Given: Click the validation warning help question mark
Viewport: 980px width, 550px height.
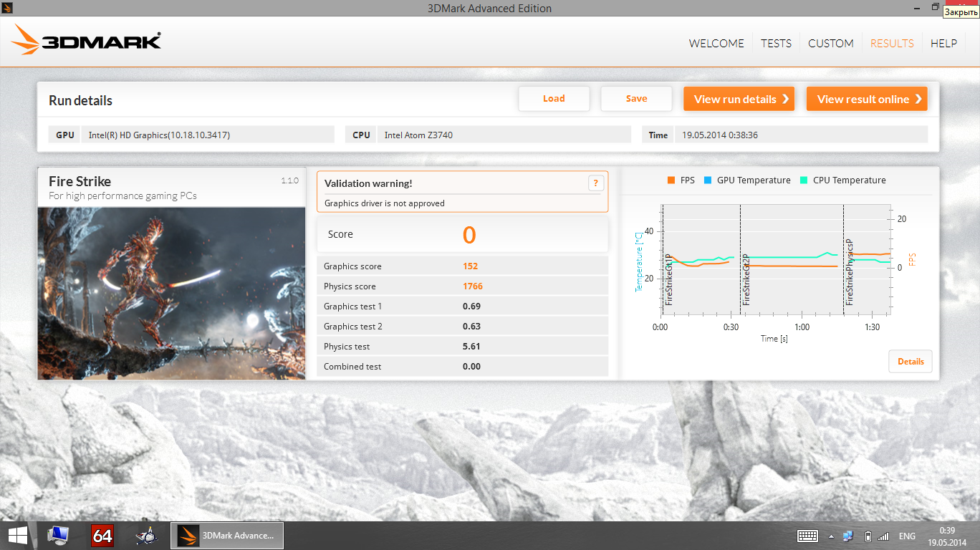Looking at the screenshot, I should click(x=595, y=183).
